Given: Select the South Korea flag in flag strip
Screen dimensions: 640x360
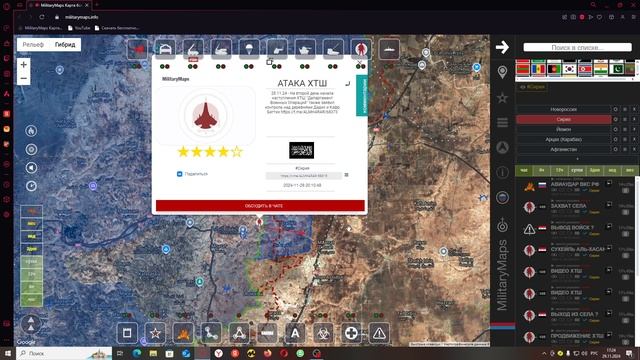Looking at the screenshot, I should pyautogui.click(x=569, y=69).
